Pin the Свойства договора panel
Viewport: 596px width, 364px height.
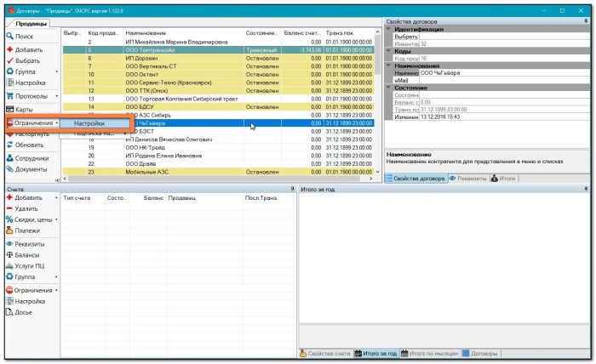586,21
